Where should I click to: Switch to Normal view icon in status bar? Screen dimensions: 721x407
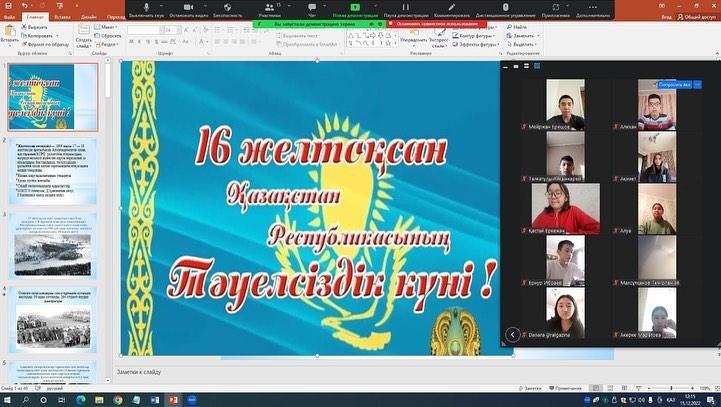(x=596, y=389)
